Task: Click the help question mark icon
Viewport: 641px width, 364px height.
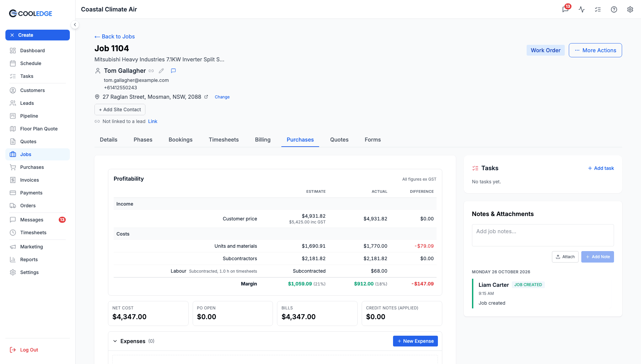Action: pyautogui.click(x=614, y=9)
